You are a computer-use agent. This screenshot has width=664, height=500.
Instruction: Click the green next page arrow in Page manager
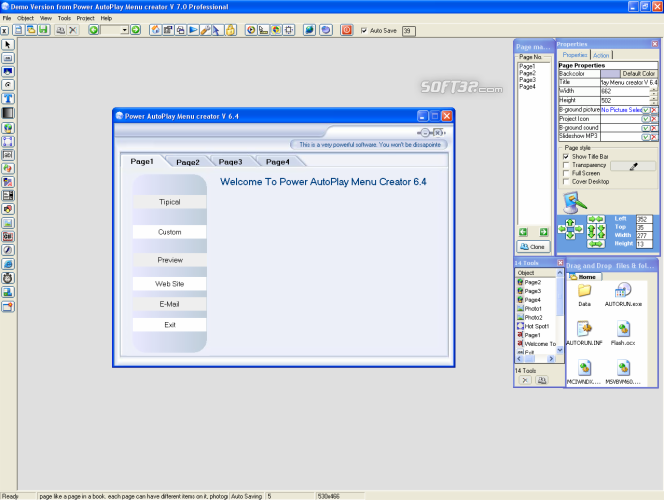coord(543,232)
